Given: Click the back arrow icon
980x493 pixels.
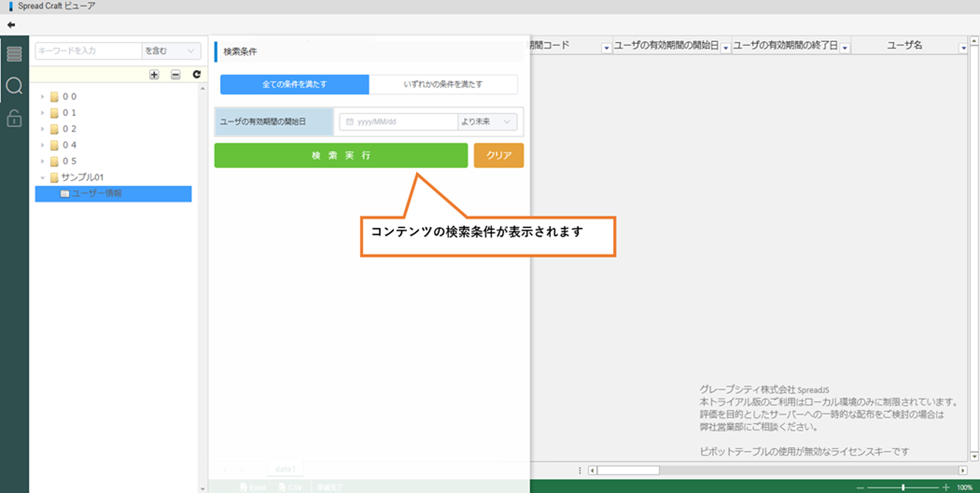Looking at the screenshot, I should (x=11, y=25).
